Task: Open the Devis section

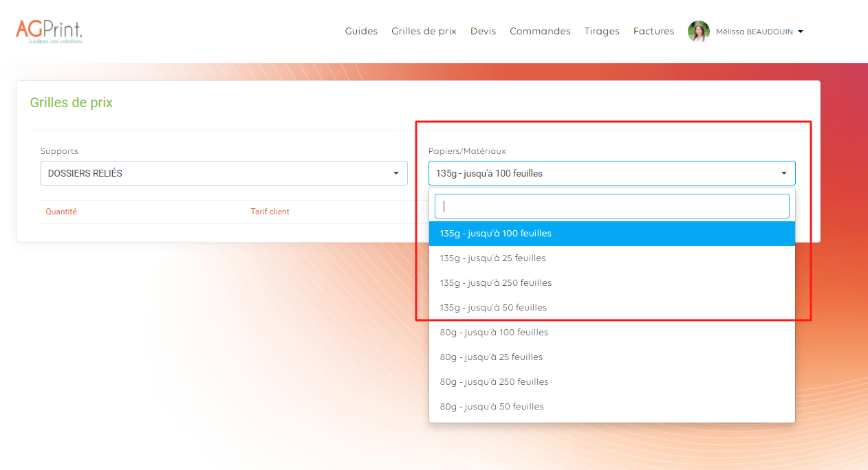Action: [483, 32]
